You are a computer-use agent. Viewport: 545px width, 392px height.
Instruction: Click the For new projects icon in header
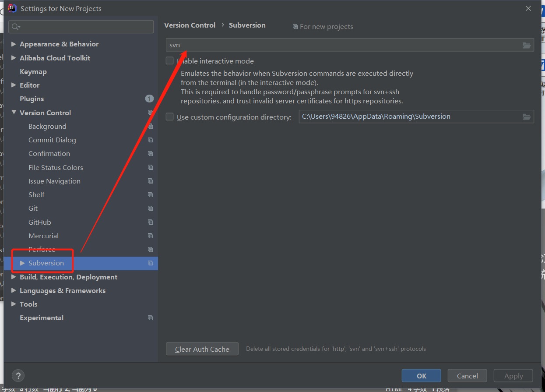[x=295, y=27]
